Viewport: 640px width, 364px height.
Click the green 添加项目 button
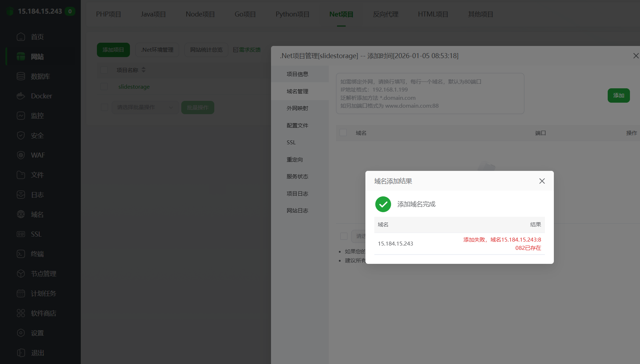(x=113, y=50)
